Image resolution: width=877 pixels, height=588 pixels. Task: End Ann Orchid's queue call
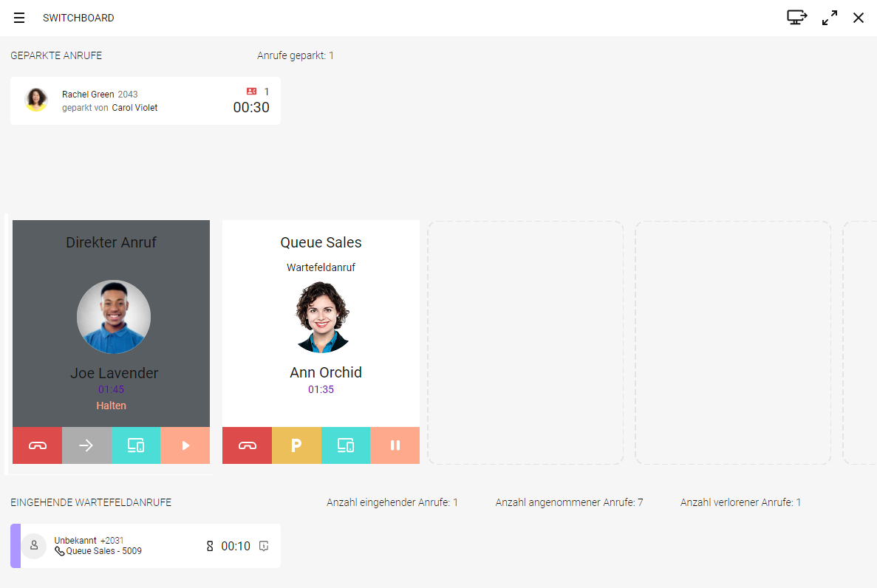click(x=247, y=445)
